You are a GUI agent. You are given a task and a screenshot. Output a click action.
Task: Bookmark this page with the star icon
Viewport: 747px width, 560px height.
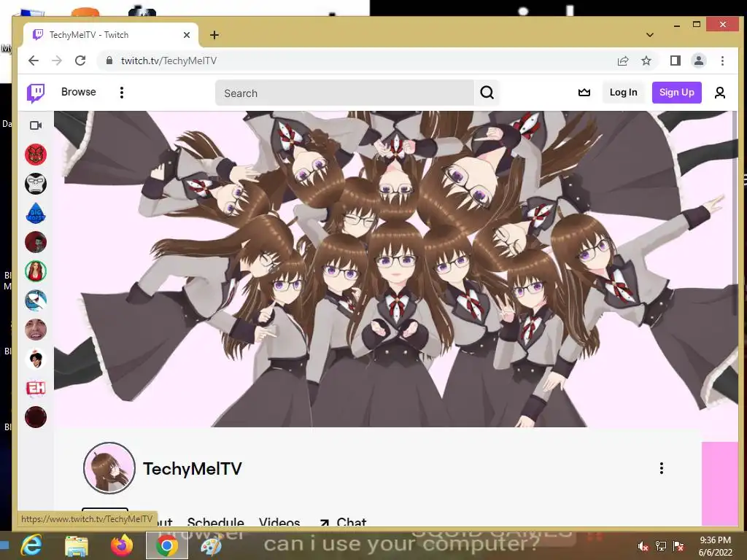pyautogui.click(x=646, y=61)
